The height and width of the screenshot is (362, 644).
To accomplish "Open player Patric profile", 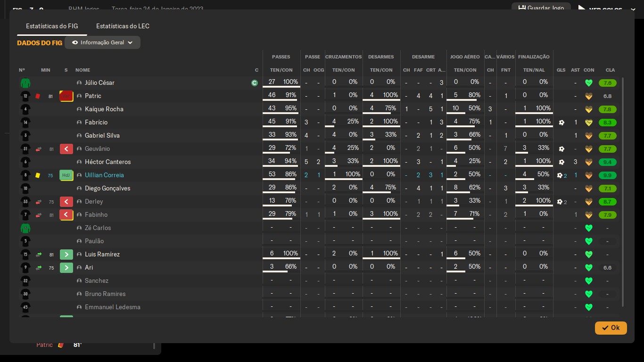I will tap(93, 96).
